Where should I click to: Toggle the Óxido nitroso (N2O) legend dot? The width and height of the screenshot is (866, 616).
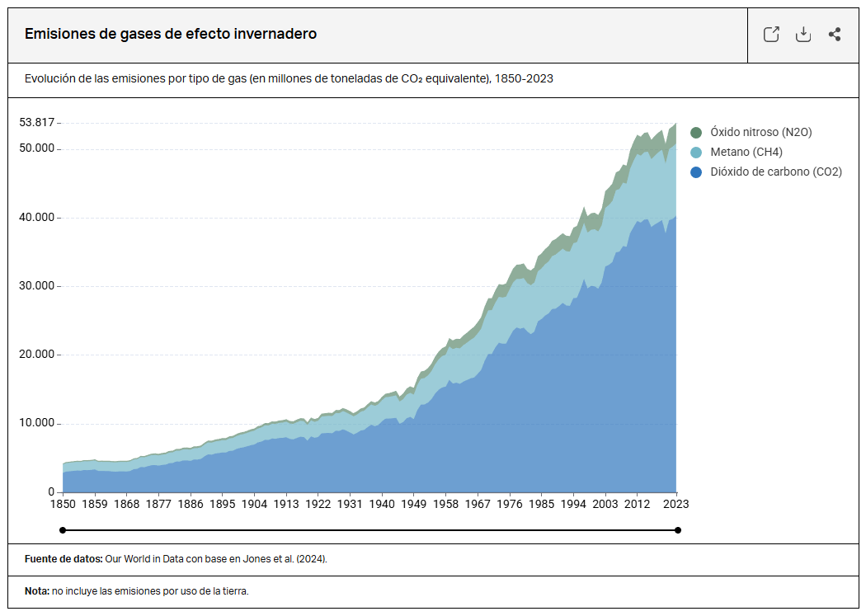coord(696,133)
